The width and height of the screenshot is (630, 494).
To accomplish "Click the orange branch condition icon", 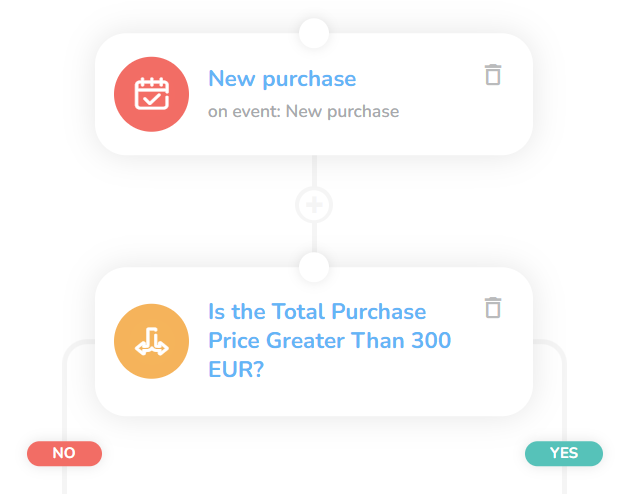I will pos(151,341).
